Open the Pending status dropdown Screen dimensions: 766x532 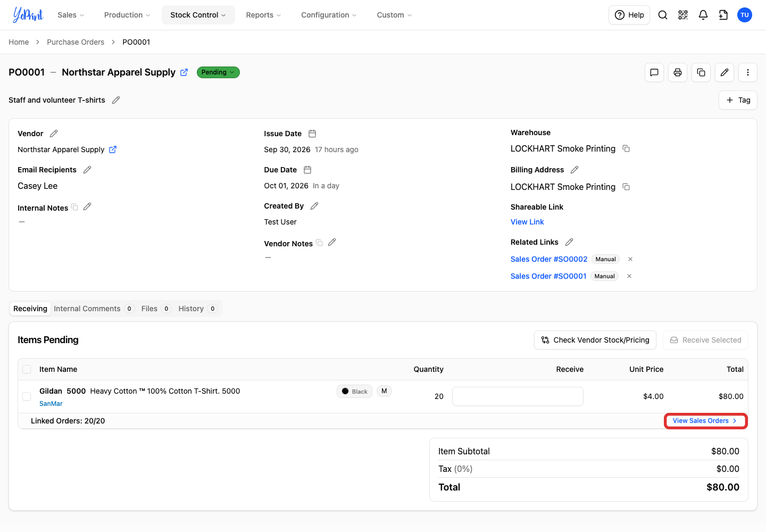coord(218,72)
